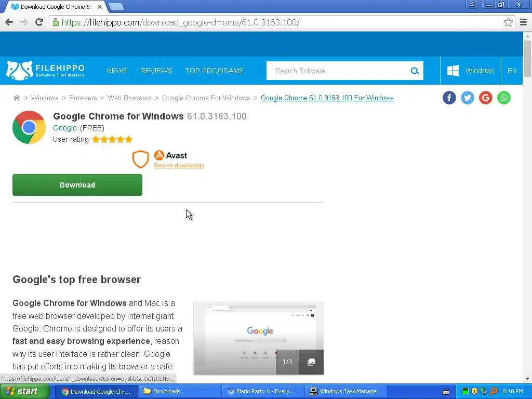532x399 pixels.
Task: Open the Chrome hamburger menu
Action: click(524, 22)
